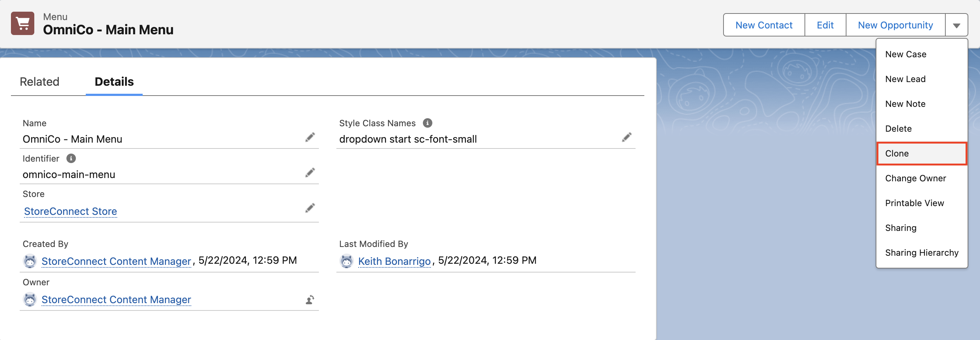Screen dimensions: 980x340
Task: Click the 'dropdown start sc-font-small' value
Action: (408, 139)
